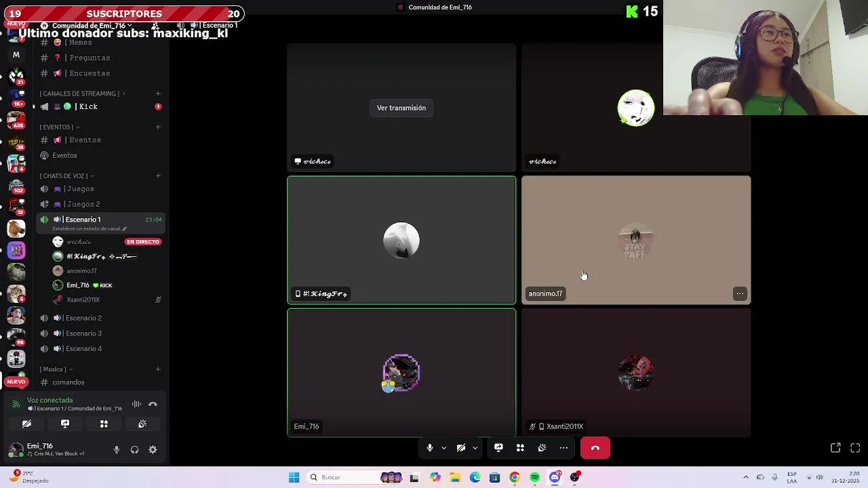The width and height of the screenshot is (868, 488).
Task: Open comandos text channel
Action: (x=100, y=382)
